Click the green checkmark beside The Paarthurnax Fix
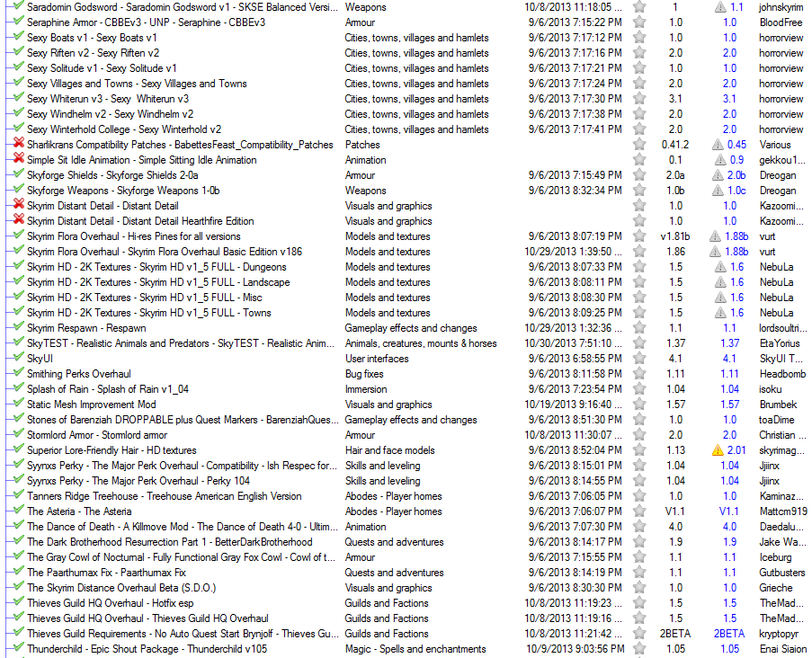This screenshot has width=812, height=658. [x=19, y=571]
